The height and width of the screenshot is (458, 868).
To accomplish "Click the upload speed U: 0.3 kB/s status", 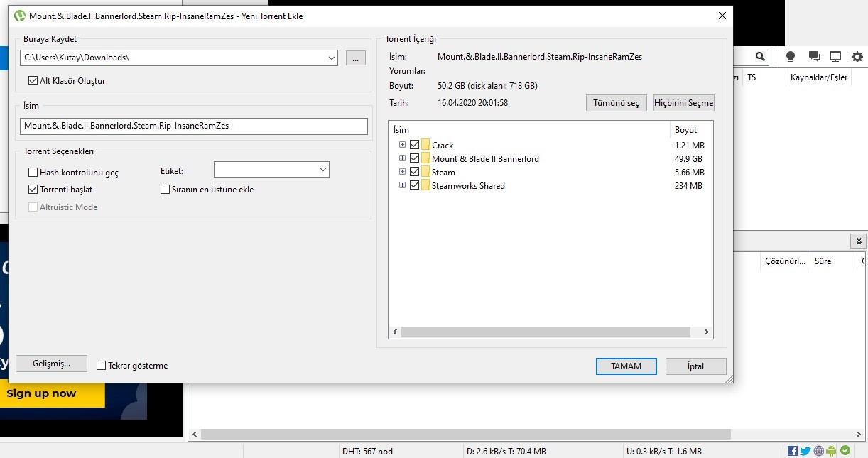I will (663, 452).
